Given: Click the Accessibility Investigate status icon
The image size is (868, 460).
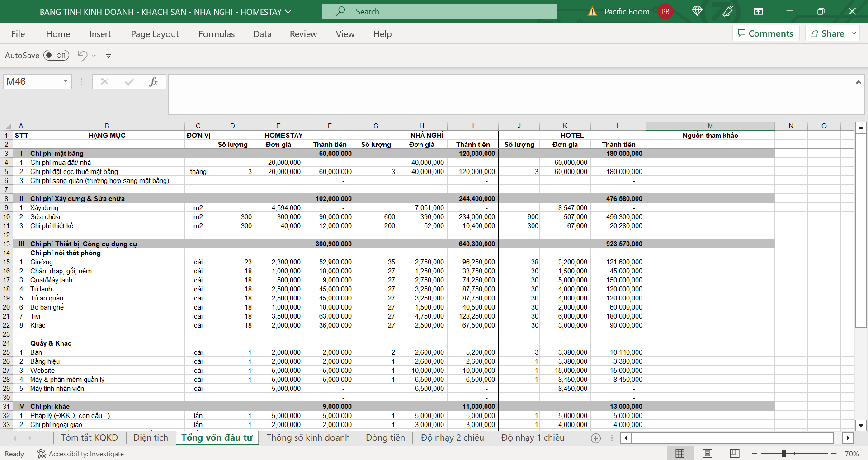Looking at the screenshot, I should (41, 454).
